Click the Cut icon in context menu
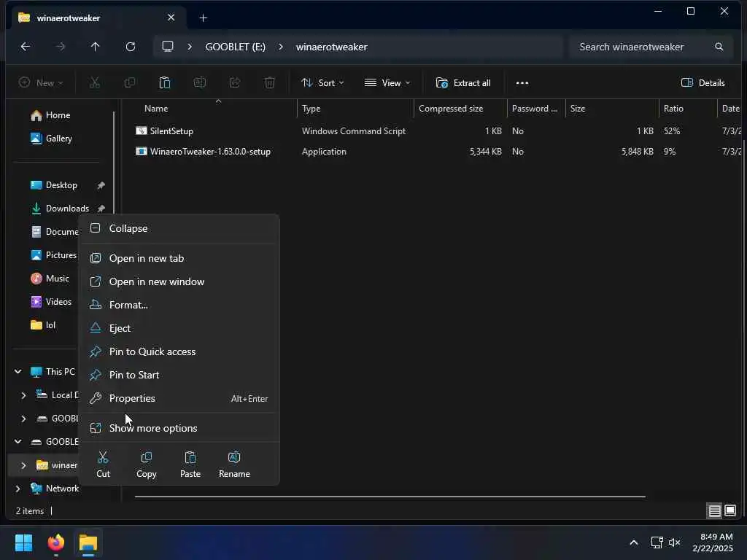Image resolution: width=747 pixels, height=560 pixels. pyautogui.click(x=103, y=458)
